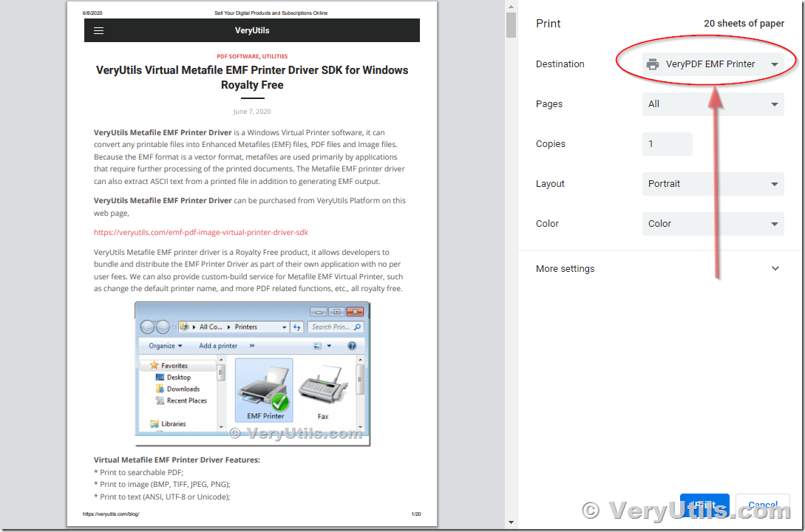This screenshot has height=532, width=805.
Task: Click the 20 sheets of paper text
Action: pos(744,24)
